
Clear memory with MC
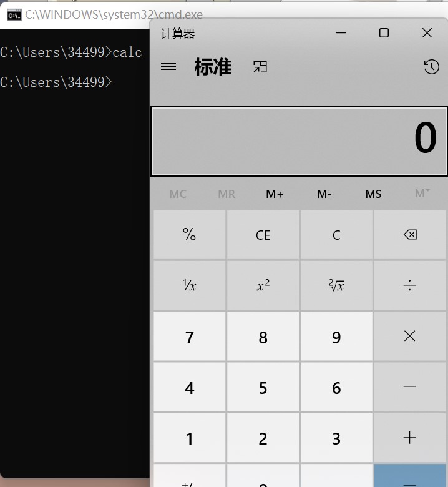tap(178, 194)
